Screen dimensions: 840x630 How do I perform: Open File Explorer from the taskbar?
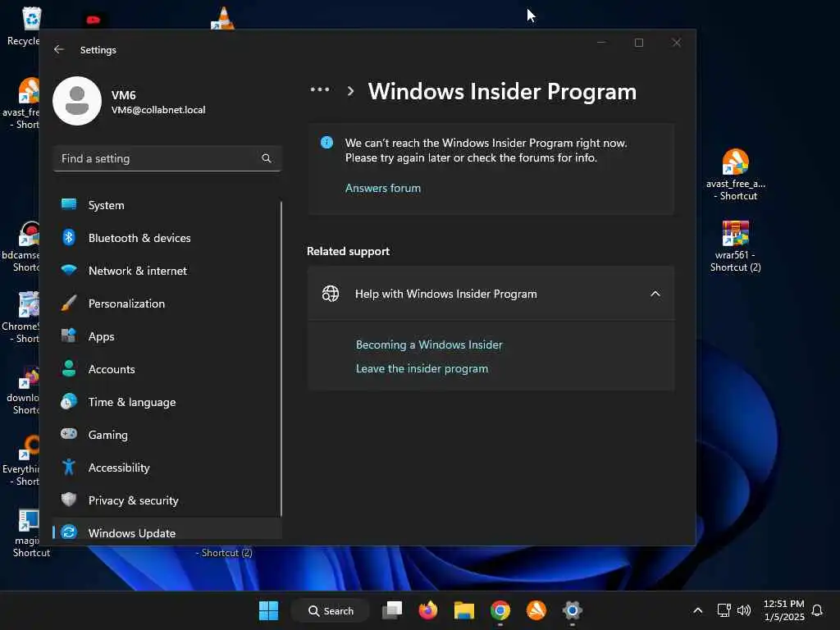pos(464,610)
